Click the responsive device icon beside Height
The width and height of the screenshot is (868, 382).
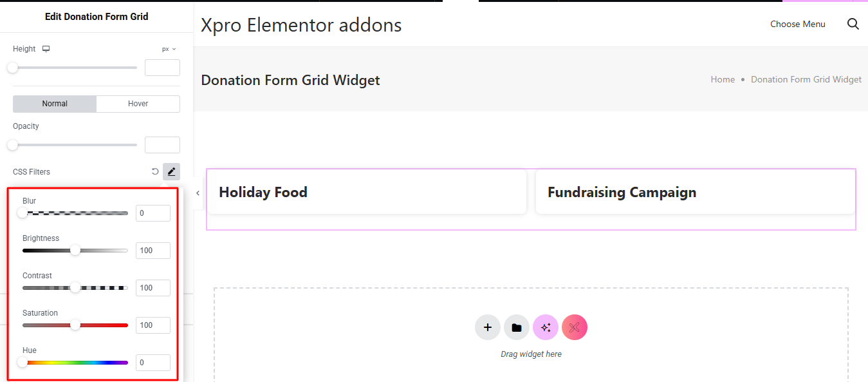(x=46, y=49)
